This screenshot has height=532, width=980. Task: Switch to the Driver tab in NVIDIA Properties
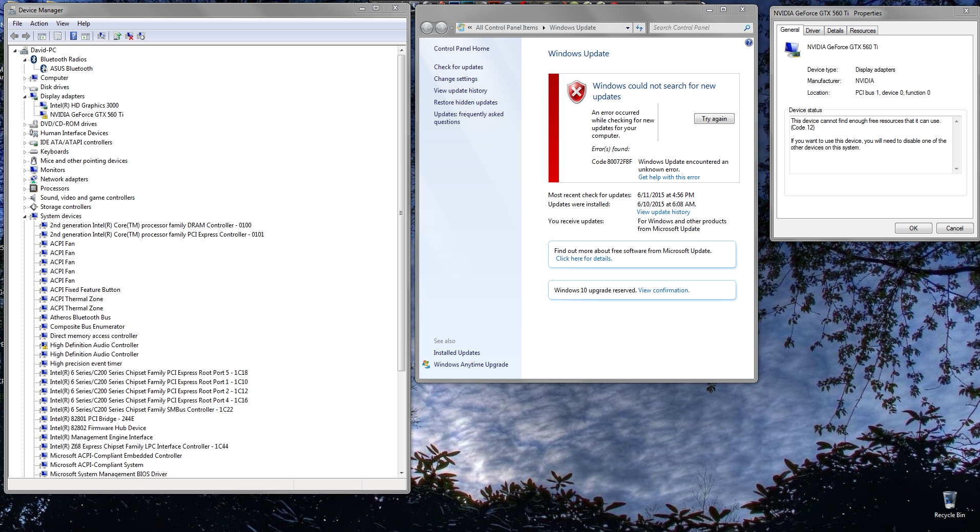click(813, 31)
